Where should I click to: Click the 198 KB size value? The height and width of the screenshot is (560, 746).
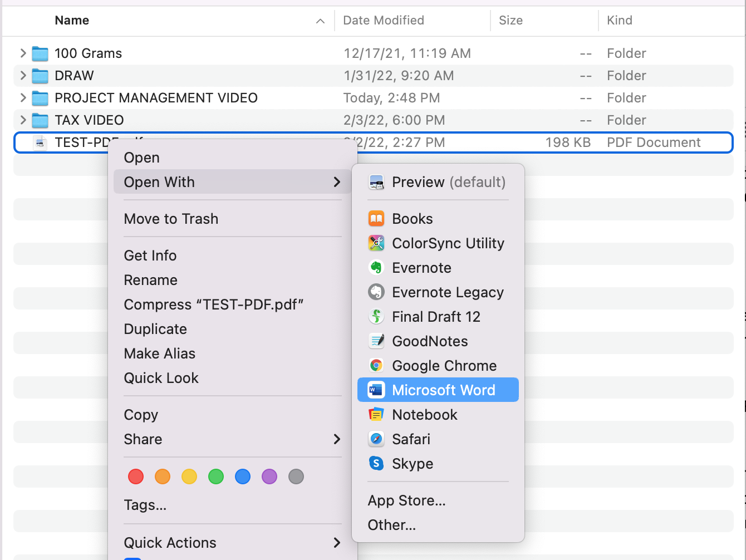pyautogui.click(x=568, y=143)
